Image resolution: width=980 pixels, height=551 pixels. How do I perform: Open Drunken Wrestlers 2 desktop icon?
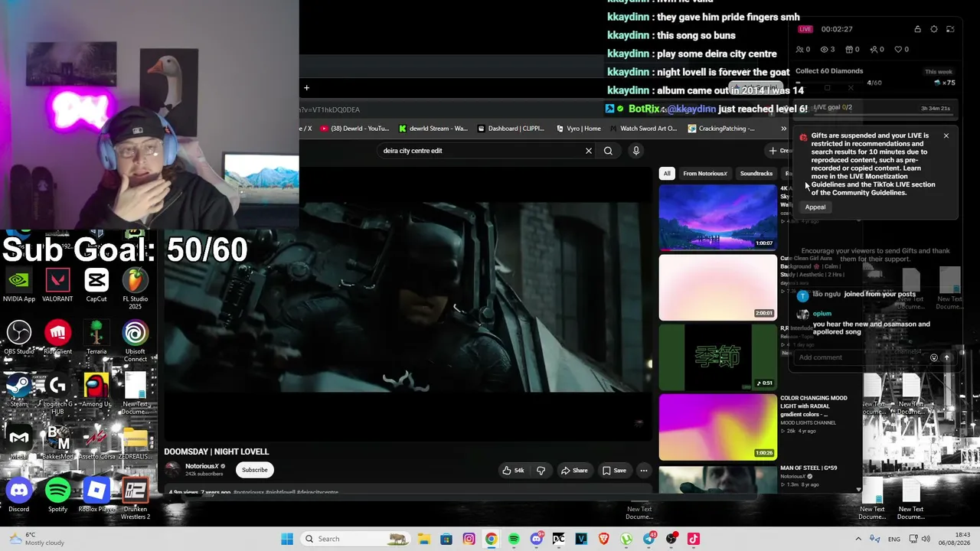tap(136, 498)
